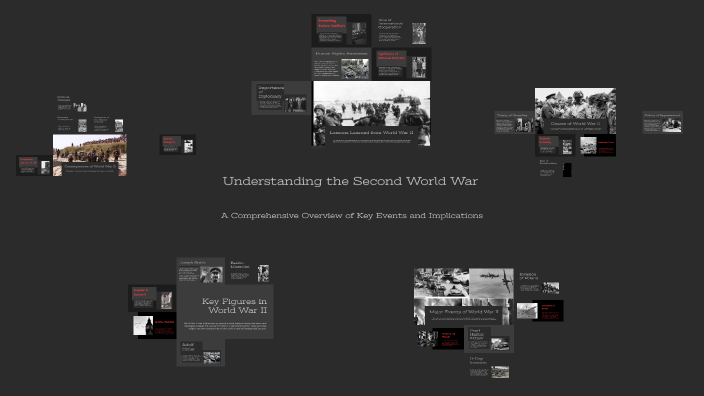Open the 'Causes of World War II' slide

(575, 111)
